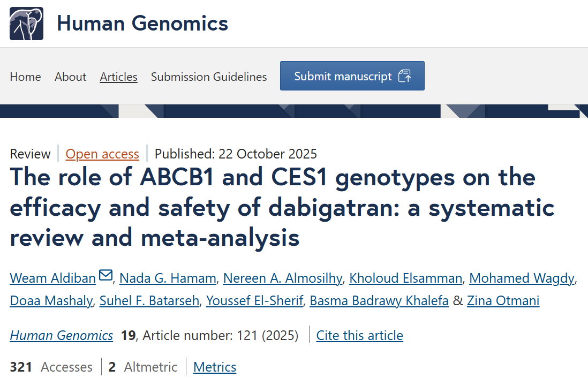Click the email envelope icon beside Weam Aldiban
Viewport: 588px width, 385px height.
(106, 276)
